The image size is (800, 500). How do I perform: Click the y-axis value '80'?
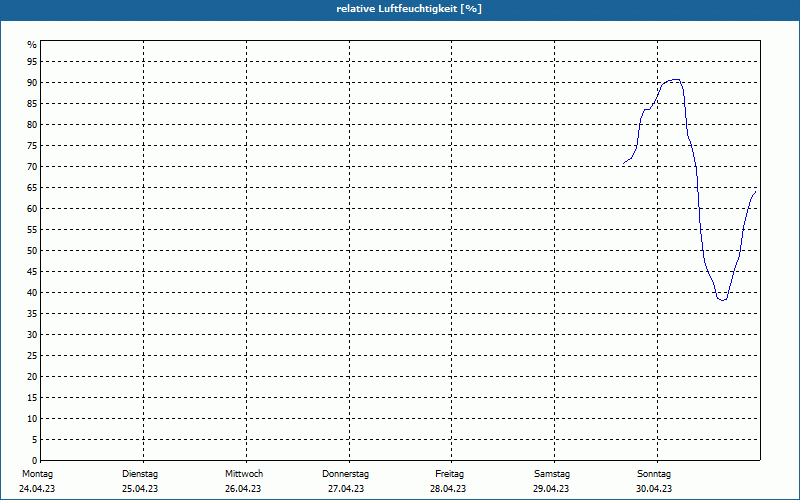point(32,124)
